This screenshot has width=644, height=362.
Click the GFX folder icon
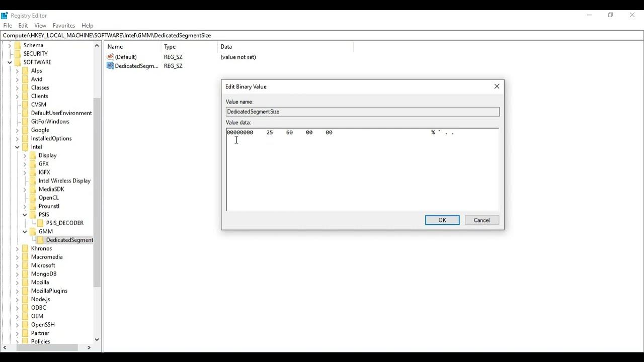click(33, 164)
